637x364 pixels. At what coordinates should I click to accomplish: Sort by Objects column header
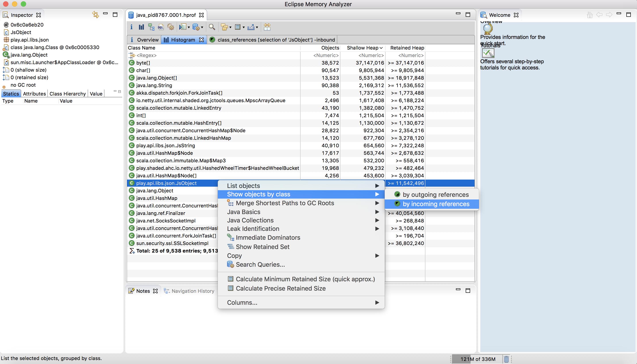(x=320, y=48)
